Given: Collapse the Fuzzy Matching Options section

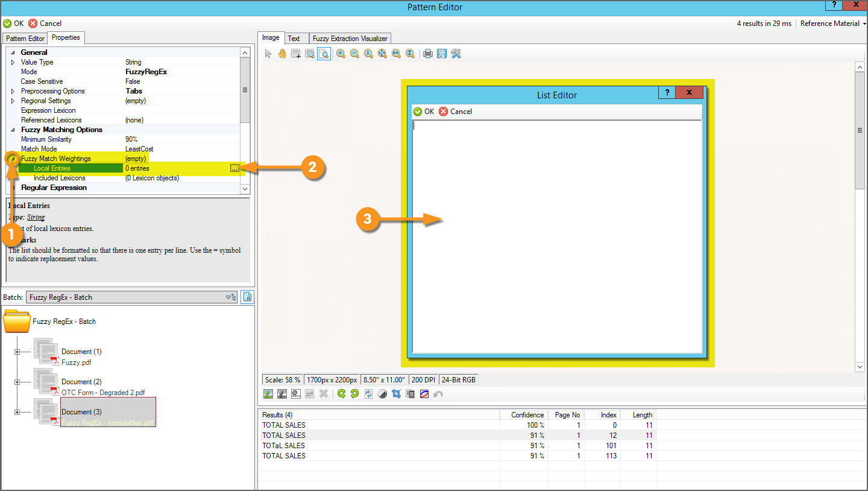Looking at the screenshot, I should pyautogui.click(x=13, y=130).
